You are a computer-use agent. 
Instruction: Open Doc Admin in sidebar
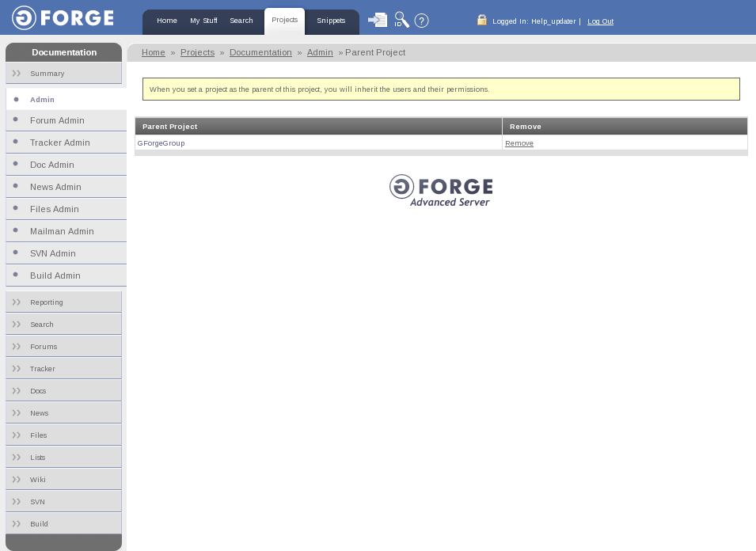coord(66,165)
